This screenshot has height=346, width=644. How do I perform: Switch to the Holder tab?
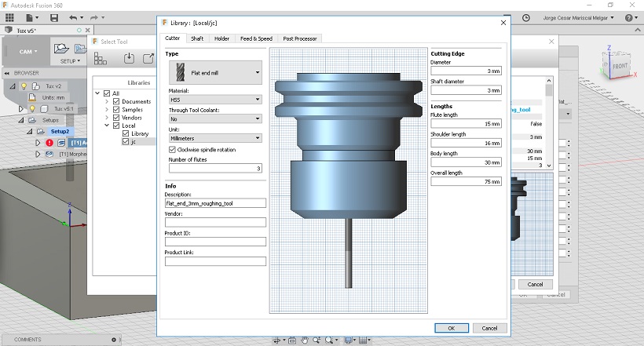click(x=221, y=38)
